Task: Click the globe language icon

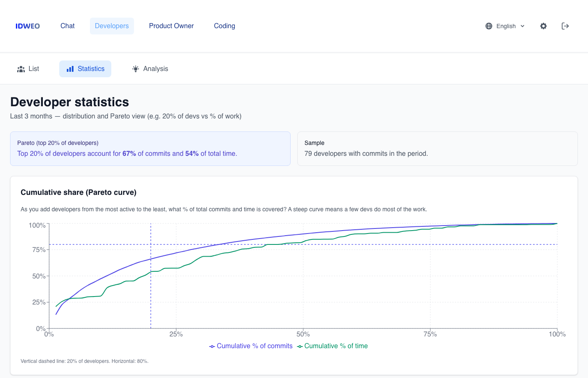Action: pyautogui.click(x=488, y=26)
